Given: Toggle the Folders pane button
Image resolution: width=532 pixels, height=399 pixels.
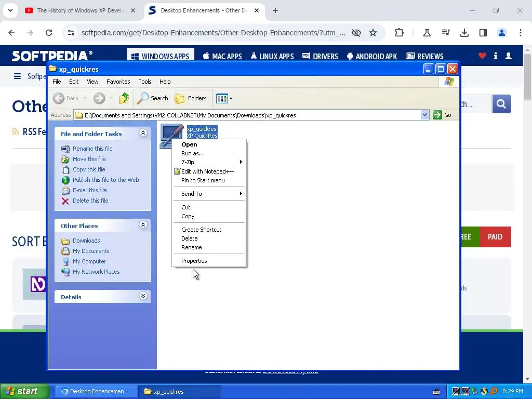Looking at the screenshot, I should pos(190,98).
